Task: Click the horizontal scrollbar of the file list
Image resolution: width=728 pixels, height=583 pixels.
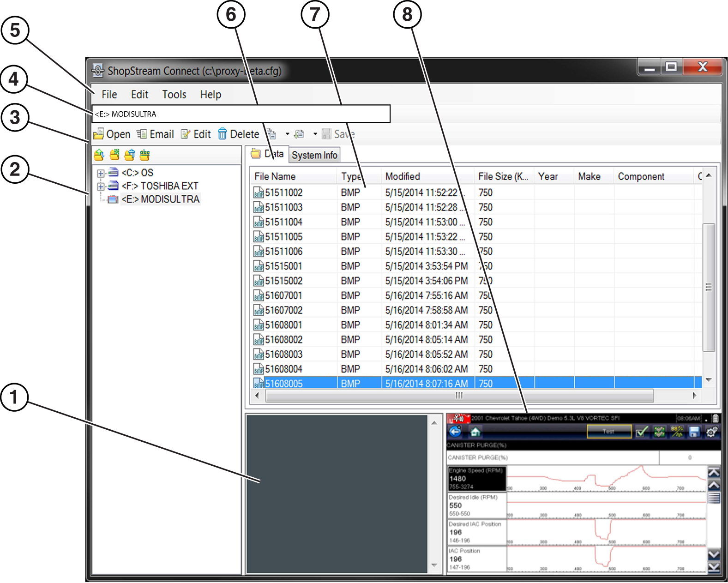Action: tap(459, 396)
